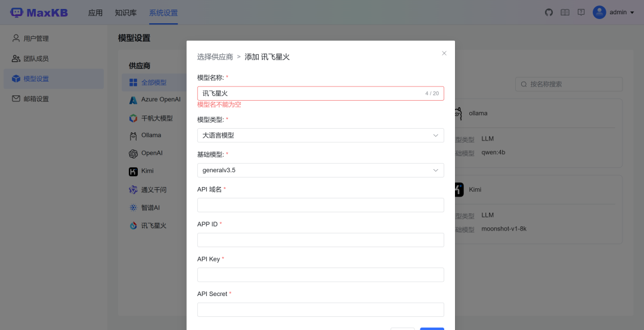Click the all models grid icon
The width and height of the screenshot is (644, 330).
(133, 82)
